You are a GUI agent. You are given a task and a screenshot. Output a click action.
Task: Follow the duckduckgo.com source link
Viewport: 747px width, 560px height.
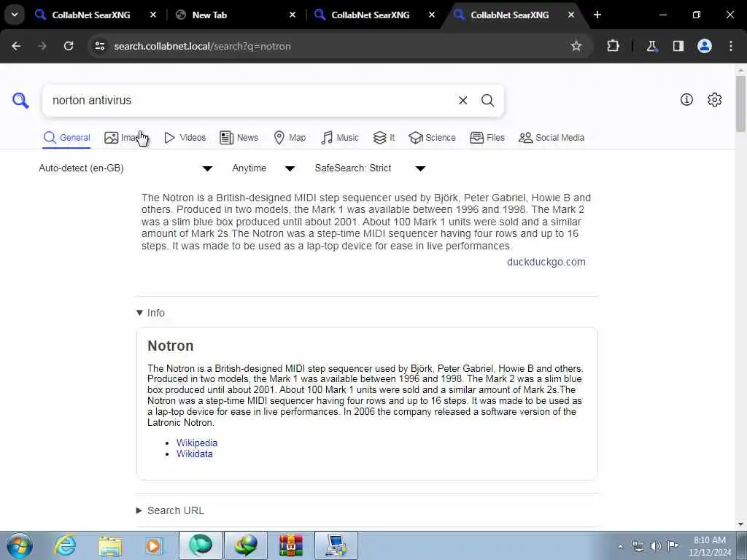[546, 262]
